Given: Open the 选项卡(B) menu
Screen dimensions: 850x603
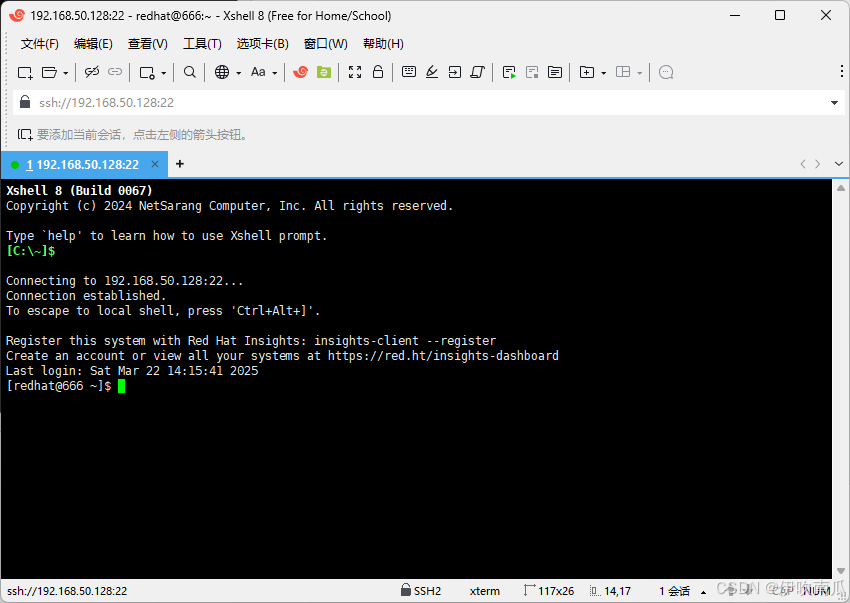Looking at the screenshot, I should (x=262, y=44).
